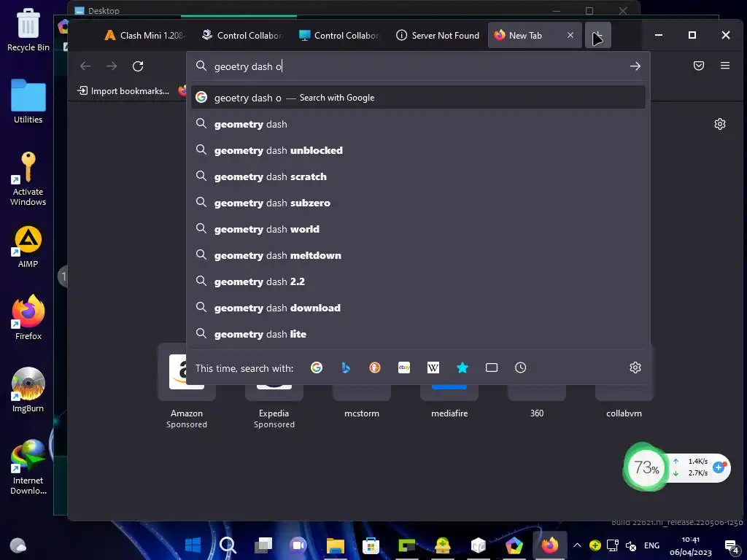
Task: Open taskbar Search
Action: click(x=228, y=545)
